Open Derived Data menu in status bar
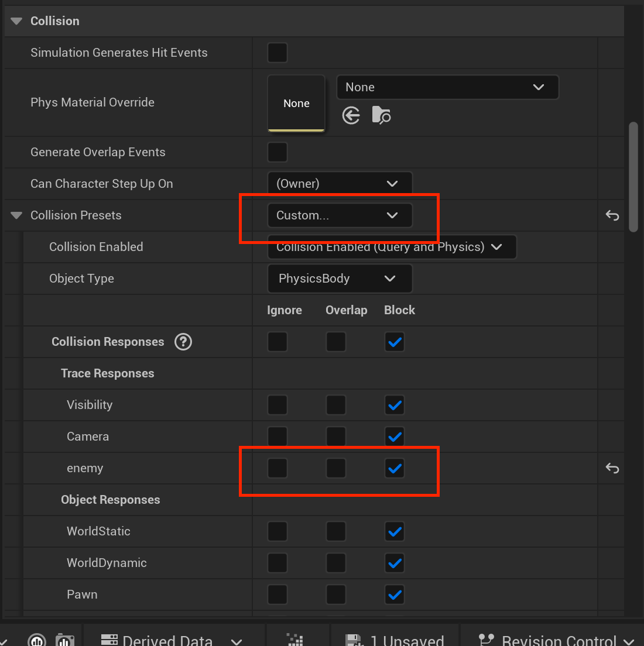This screenshot has width=644, height=646. pyautogui.click(x=172, y=640)
